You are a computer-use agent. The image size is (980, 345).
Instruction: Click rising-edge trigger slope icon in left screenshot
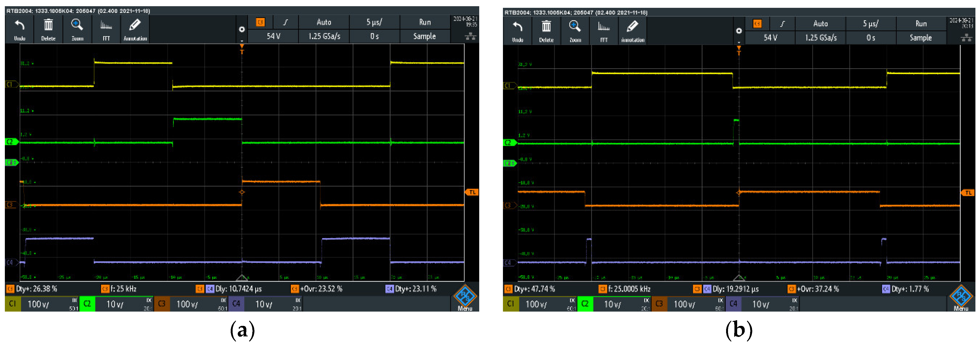[x=285, y=22]
